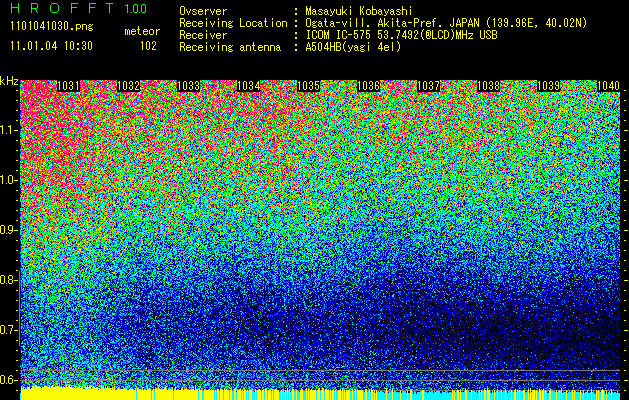This screenshot has height=400, width=629.
Task: Click the Receiver label
Action: pyautogui.click(x=203, y=35)
